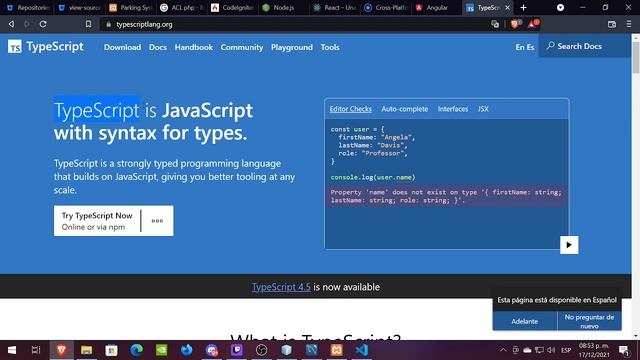Switch to the Node.js tab

284,7
